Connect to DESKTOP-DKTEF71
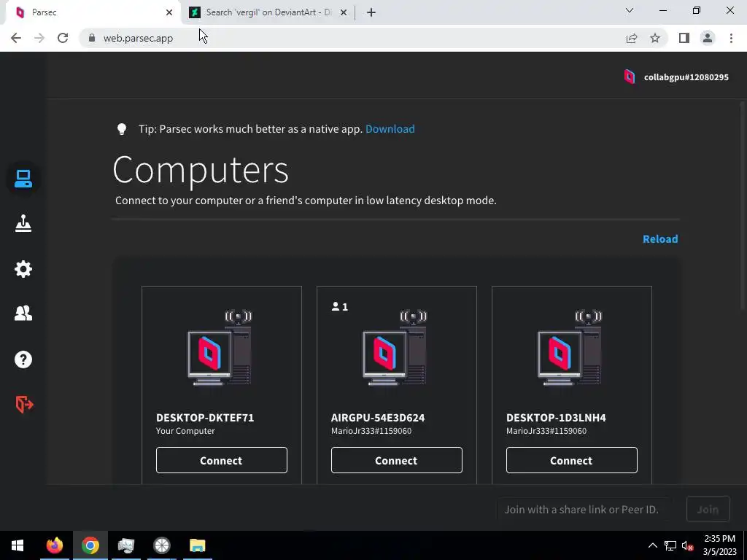This screenshot has width=747, height=560. [222, 460]
